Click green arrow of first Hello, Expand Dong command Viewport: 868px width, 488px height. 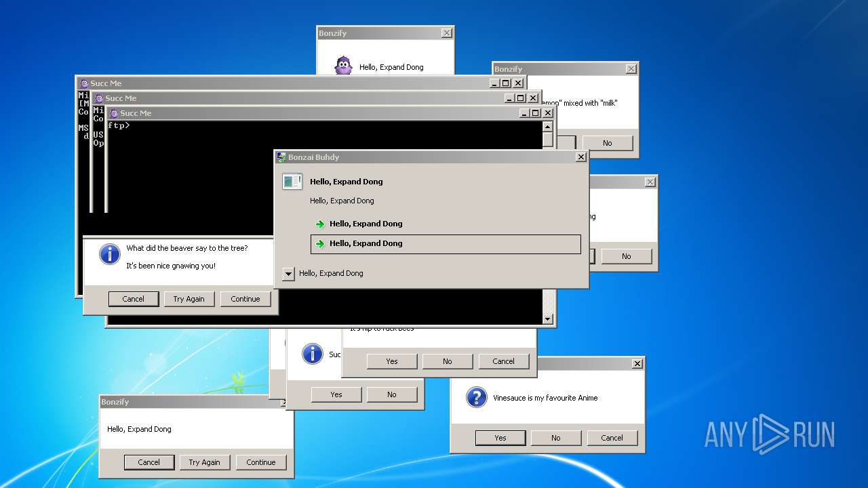(320, 224)
